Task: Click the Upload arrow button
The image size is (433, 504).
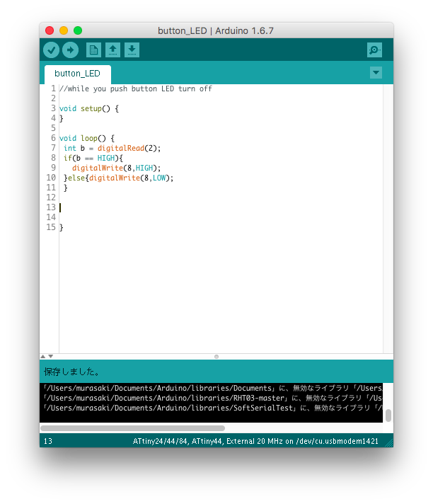Action: [70, 50]
